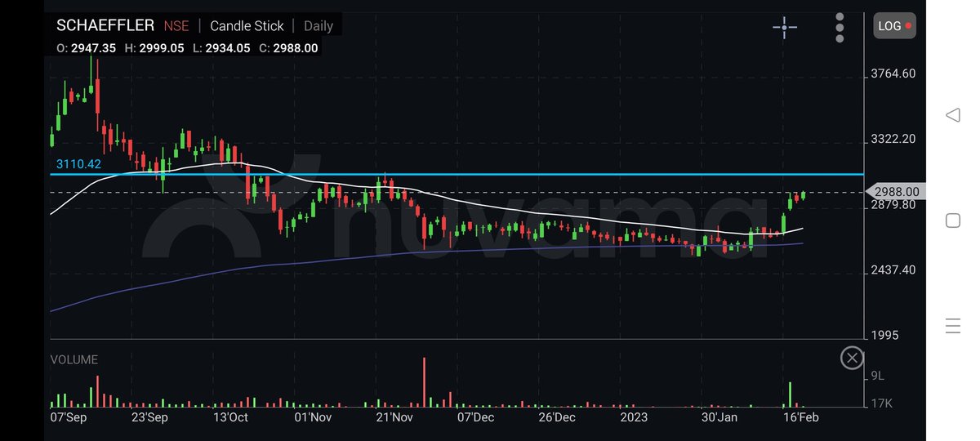
Task: Tap the VOLUME panel label
Action: pos(74,359)
